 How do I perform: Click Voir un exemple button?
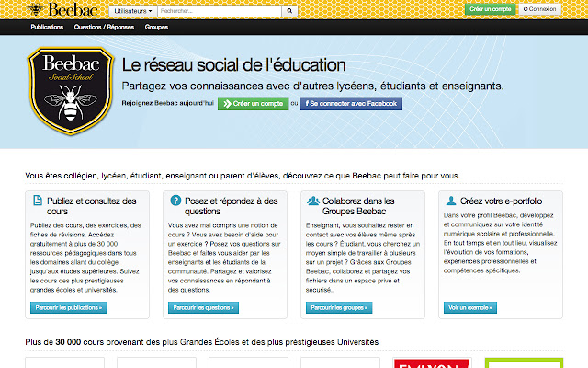tap(470, 307)
